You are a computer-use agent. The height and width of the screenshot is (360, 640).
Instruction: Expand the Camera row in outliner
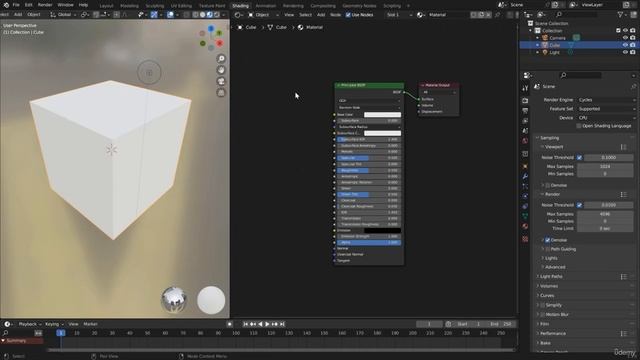click(x=538, y=38)
